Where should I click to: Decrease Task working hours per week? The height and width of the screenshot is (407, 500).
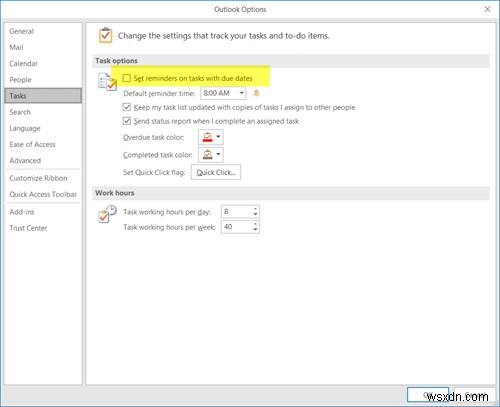click(x=255, y=230)
